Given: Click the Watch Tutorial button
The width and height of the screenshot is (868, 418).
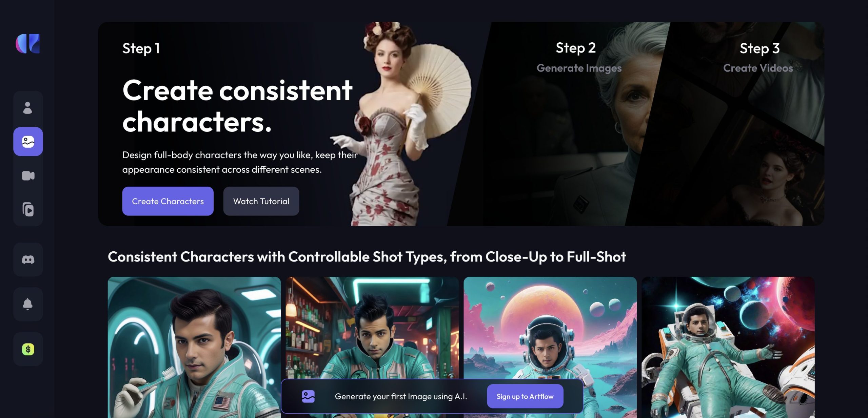Looking at the screenshot, I should [261, 201].
